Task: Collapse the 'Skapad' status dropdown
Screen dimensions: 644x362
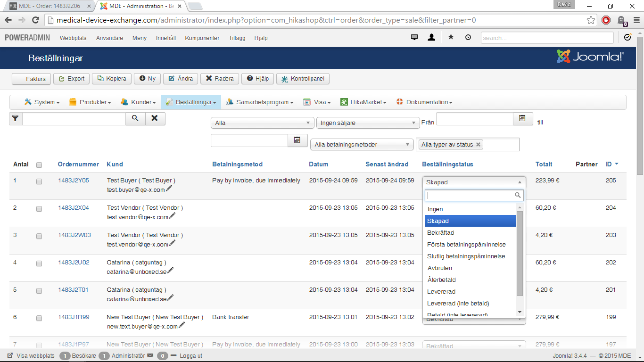Action: click(474, 182)
